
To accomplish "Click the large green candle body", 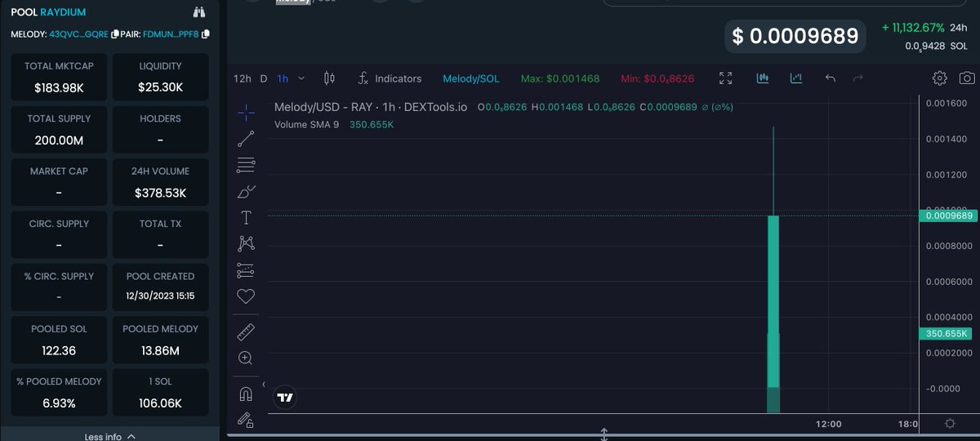I will (773, 301).
